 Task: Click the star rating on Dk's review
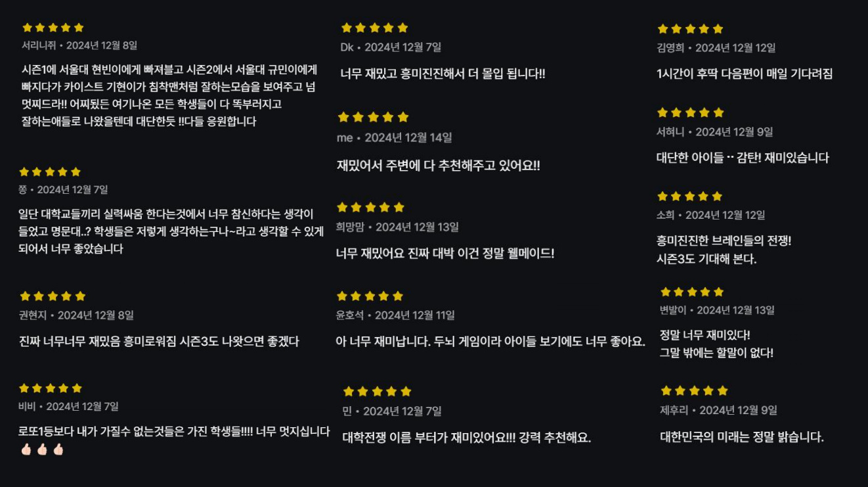tap(374, 28)
